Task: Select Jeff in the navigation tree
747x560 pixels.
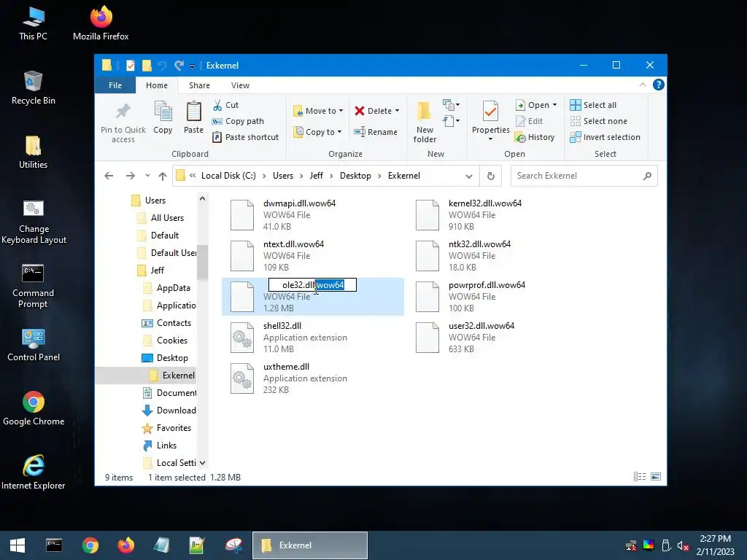Action: tap(158, 271)
